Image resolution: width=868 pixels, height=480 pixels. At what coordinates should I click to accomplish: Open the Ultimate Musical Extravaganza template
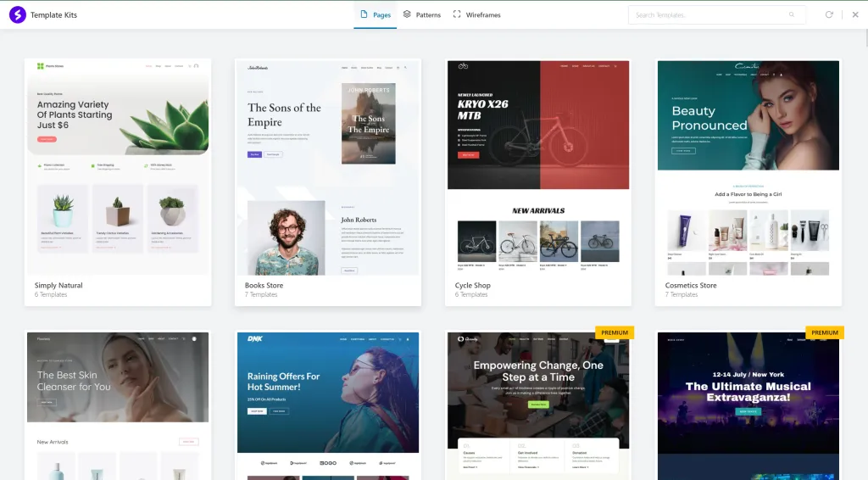(x=748, y=405)
